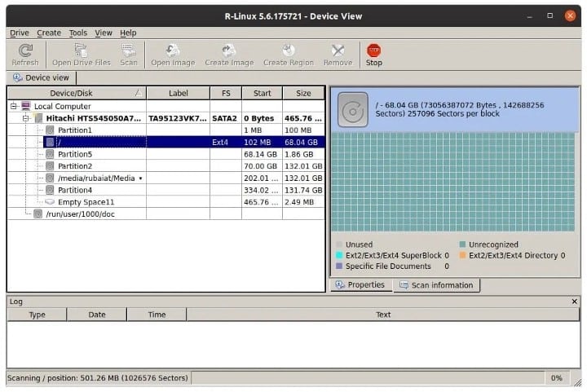Collapse the Local Computer tree node
The image size is (587, 392).
tap(14, 106)
